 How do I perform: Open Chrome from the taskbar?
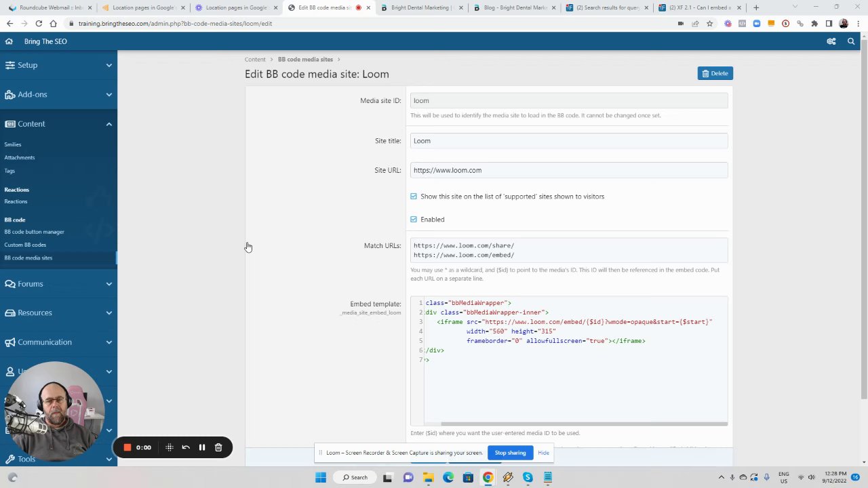pos(488,477)
